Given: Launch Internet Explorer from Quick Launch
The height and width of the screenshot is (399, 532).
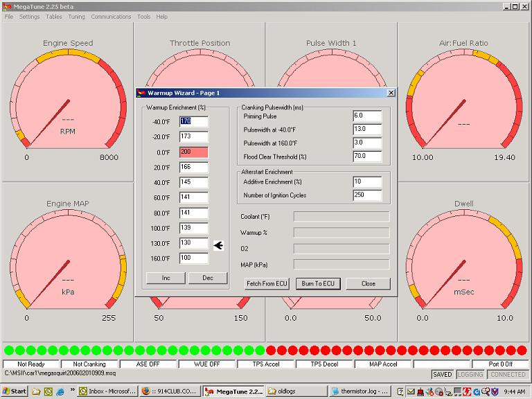Looking at the screenshot, I should point(60,391).
